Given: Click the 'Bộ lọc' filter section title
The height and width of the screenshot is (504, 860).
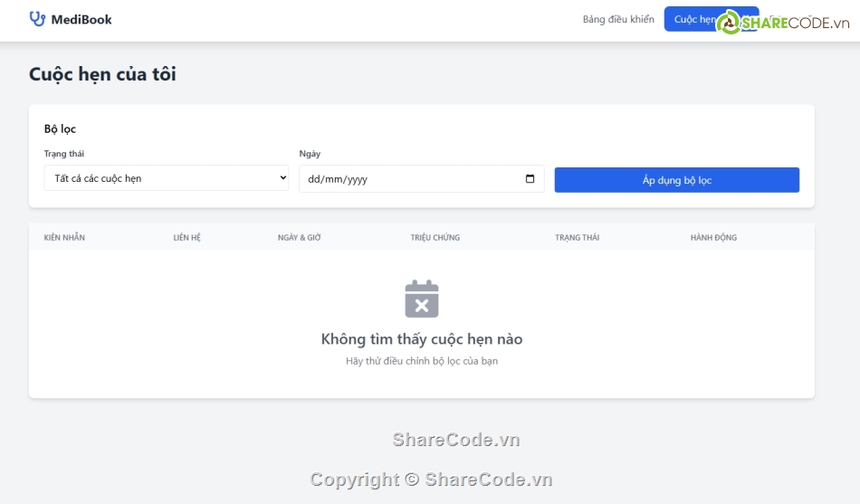Looking at the screenshot, I should pos(60,129).
